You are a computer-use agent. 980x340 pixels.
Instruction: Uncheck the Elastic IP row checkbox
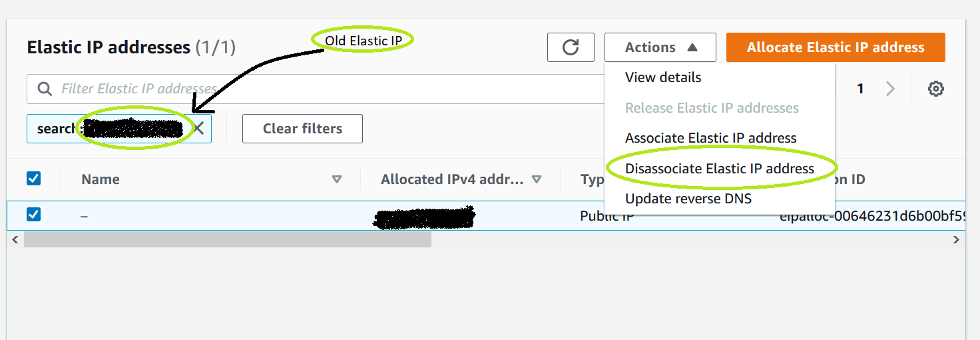[x=33, y=215]
